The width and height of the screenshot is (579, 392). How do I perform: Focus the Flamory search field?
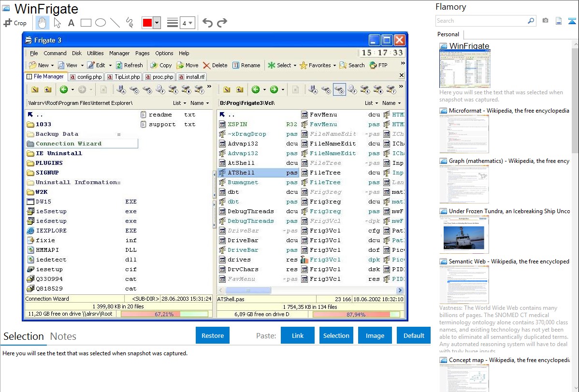pos(481,21)
